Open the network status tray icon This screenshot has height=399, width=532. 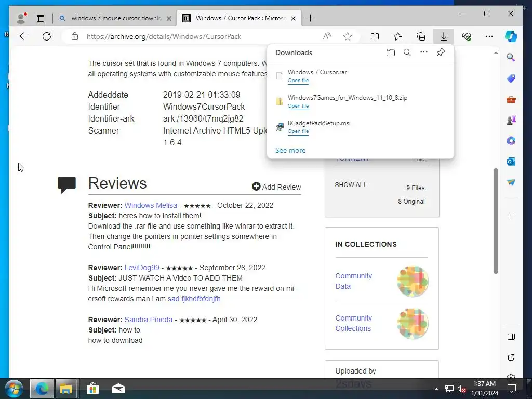[449, 389]
